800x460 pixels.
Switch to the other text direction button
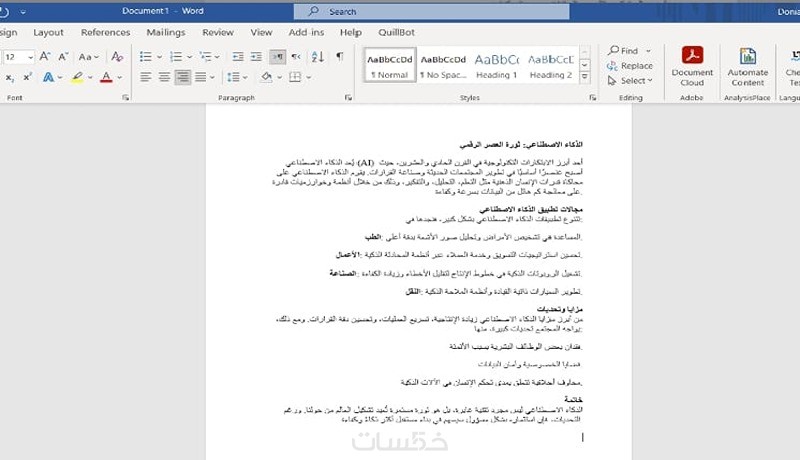point(296,57)
